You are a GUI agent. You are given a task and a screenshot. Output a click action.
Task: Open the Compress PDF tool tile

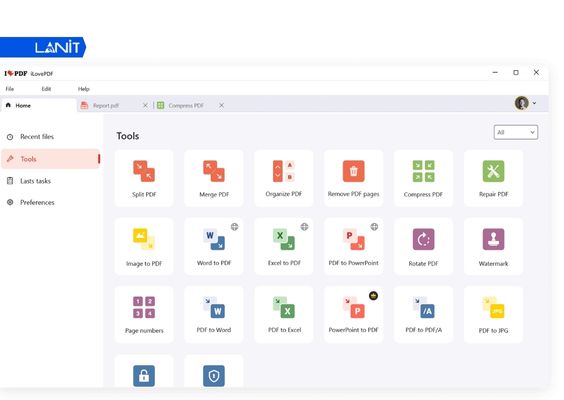click(423, 178)
